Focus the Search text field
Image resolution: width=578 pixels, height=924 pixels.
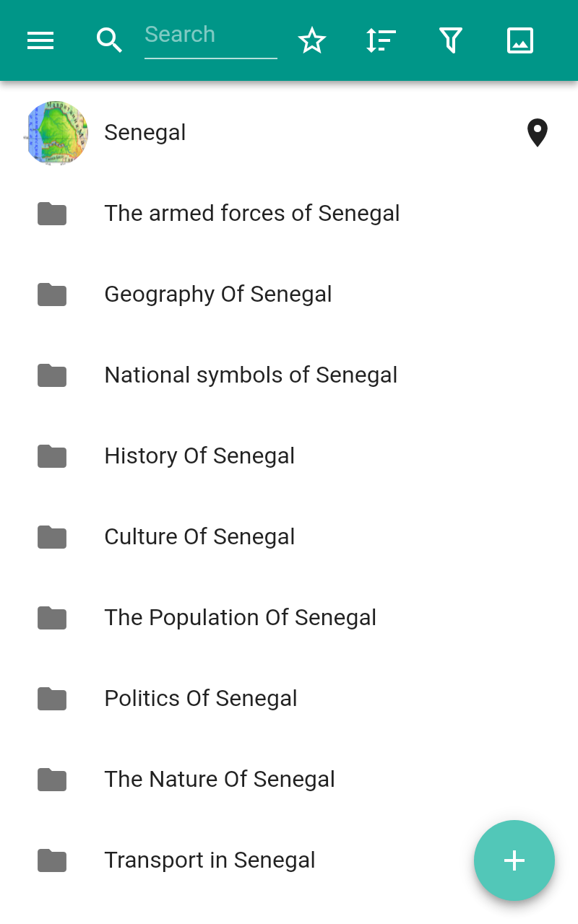click(x=210, y=36)
